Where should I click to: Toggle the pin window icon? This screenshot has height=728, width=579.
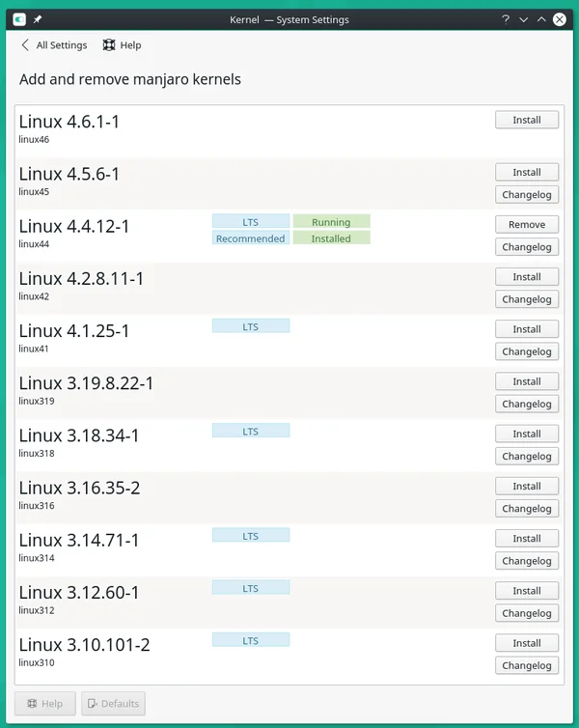(38, 19)
